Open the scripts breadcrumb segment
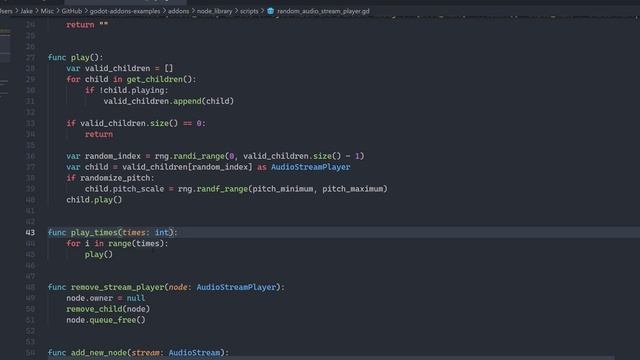 (249, 11)
